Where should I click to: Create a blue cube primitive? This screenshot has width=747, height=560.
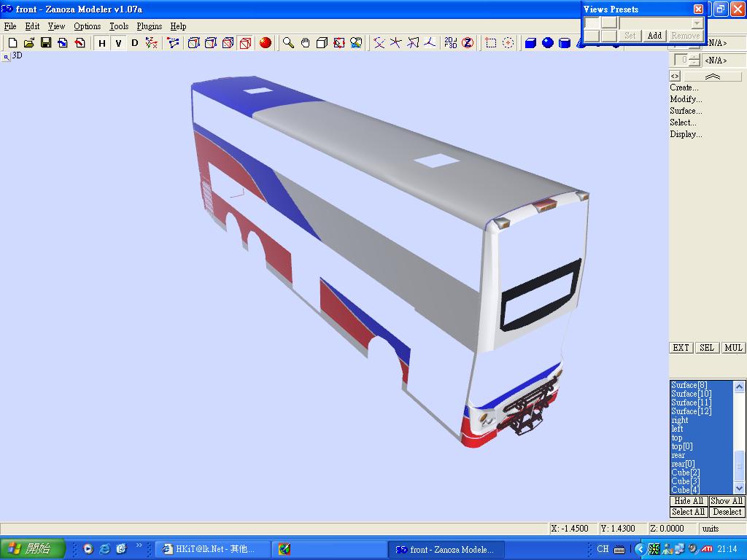[530, 43]
